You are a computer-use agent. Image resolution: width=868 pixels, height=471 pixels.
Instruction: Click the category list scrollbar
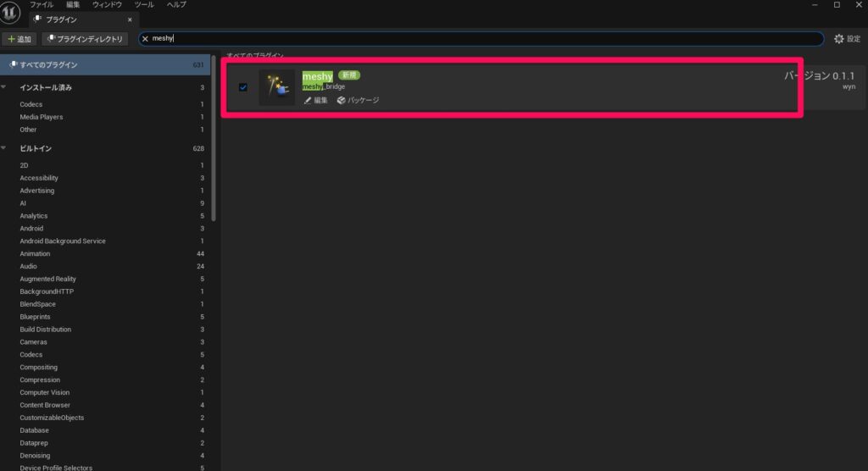click(214, 138)
